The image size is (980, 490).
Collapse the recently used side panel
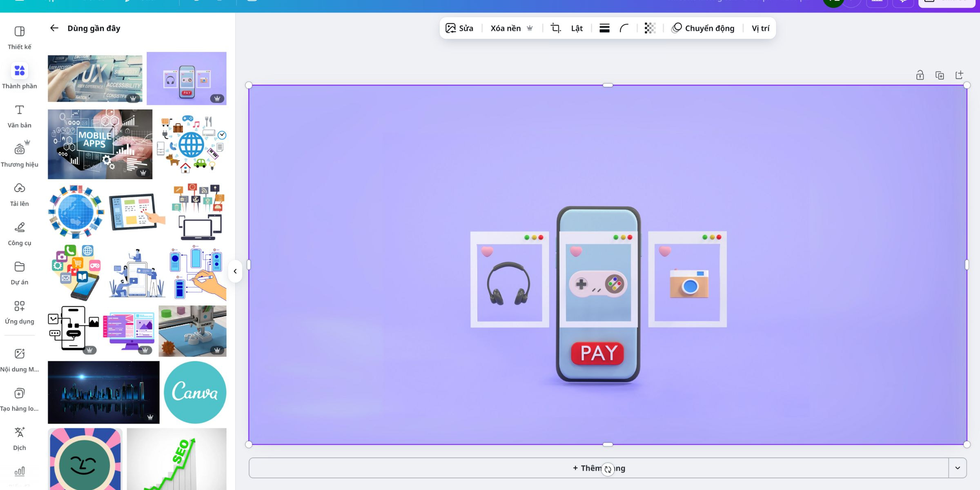pyautogui.click(x=236, y=271)
